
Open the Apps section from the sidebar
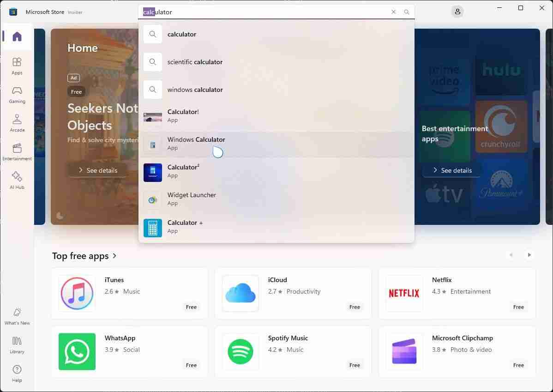(17, 66)
